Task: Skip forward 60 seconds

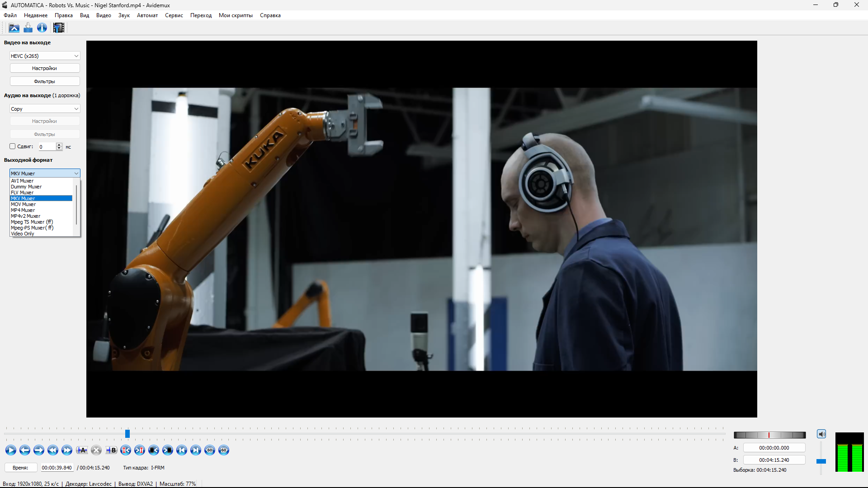Action: click(224, 450)
